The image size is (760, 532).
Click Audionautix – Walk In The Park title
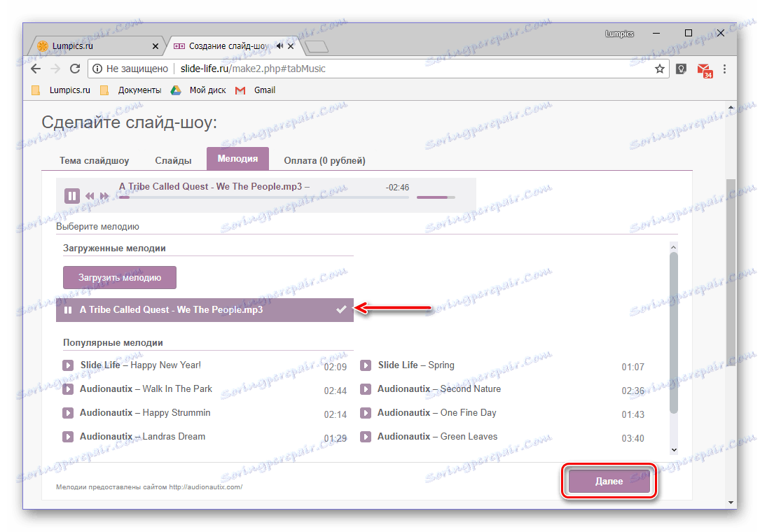[x=146, y=388]
